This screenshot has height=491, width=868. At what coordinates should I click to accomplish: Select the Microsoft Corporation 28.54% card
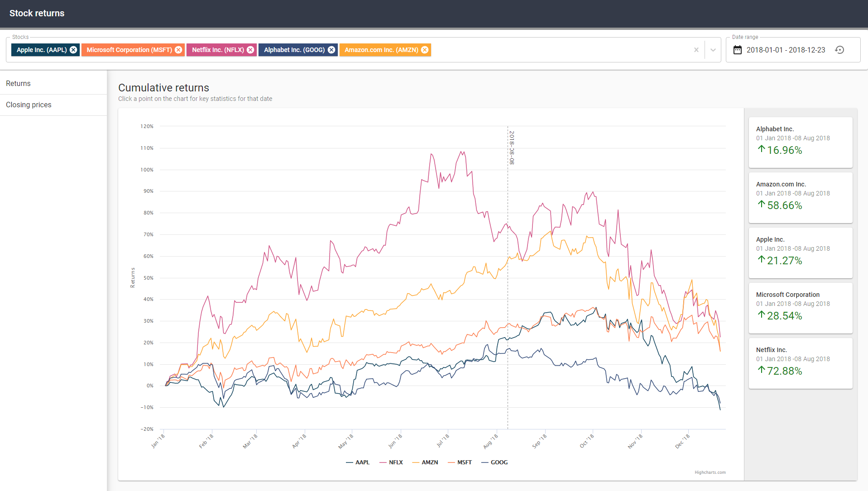(x=801, y=308)
